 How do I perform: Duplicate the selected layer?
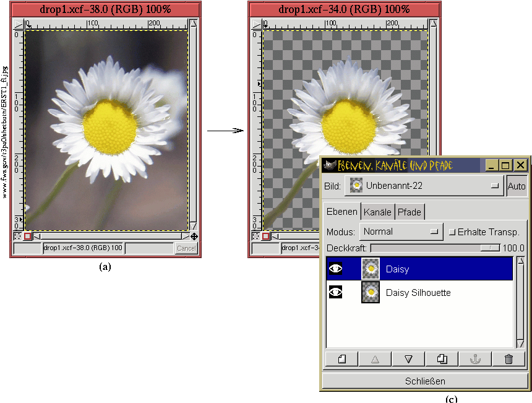click(x=442, y=359)
